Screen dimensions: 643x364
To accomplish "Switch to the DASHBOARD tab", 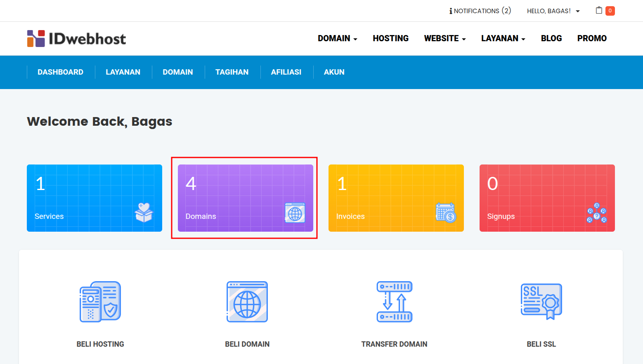I will point(60,72).
